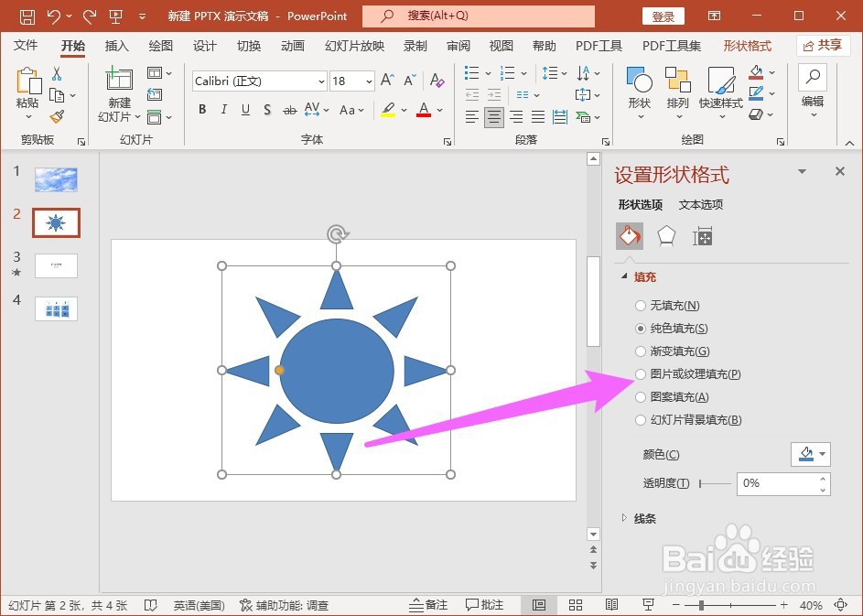Select Slide background fill (幻灯片背景填充)
The width and height of the screenshot is (863, 616).
coord(640,420)
